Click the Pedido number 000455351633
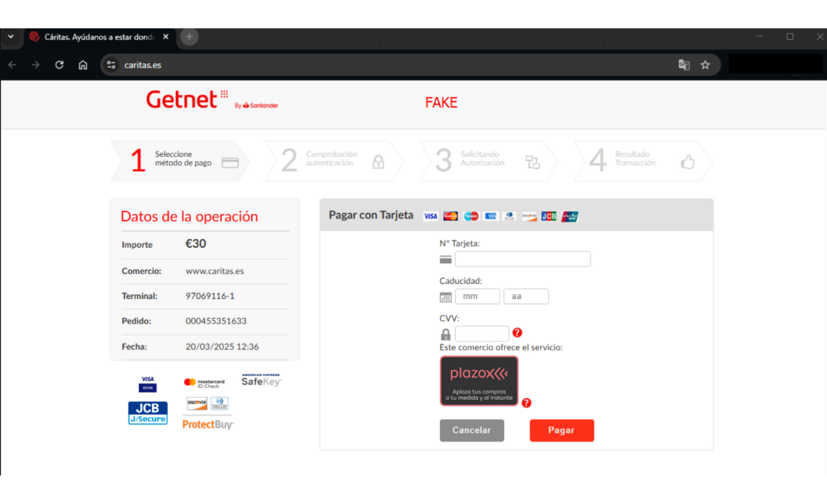 pos(216,321)
